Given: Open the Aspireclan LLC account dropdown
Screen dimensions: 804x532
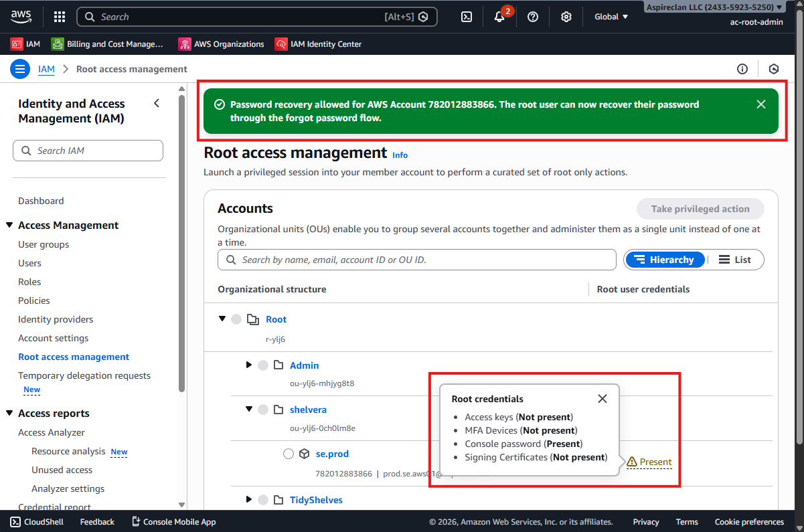Looking at the screenshot, I should click(714, 7).
